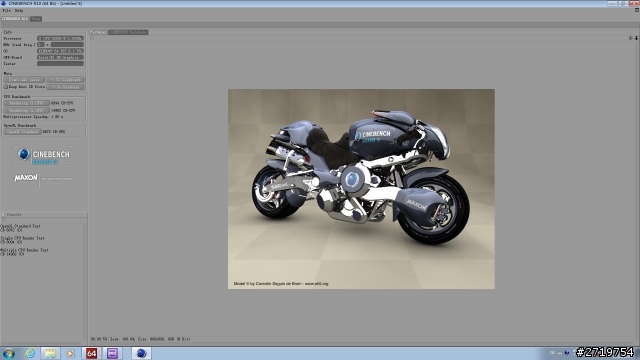Open Internet Explorer from taskbar
This screenshot has height=360, width=640.
tap(30, 353)
